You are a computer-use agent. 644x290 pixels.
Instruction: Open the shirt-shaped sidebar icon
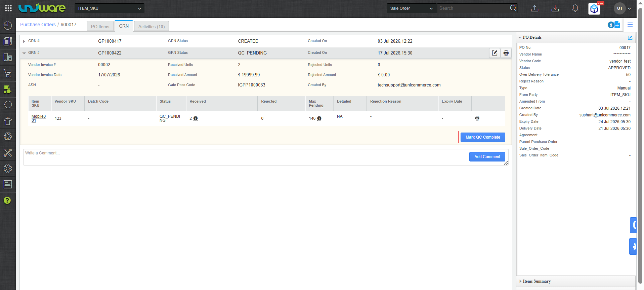(x=8, y=121)
